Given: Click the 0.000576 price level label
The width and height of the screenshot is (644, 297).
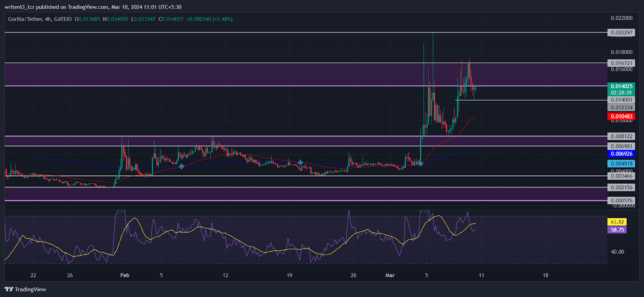Looking at the screenshot, I should (621, 201).
